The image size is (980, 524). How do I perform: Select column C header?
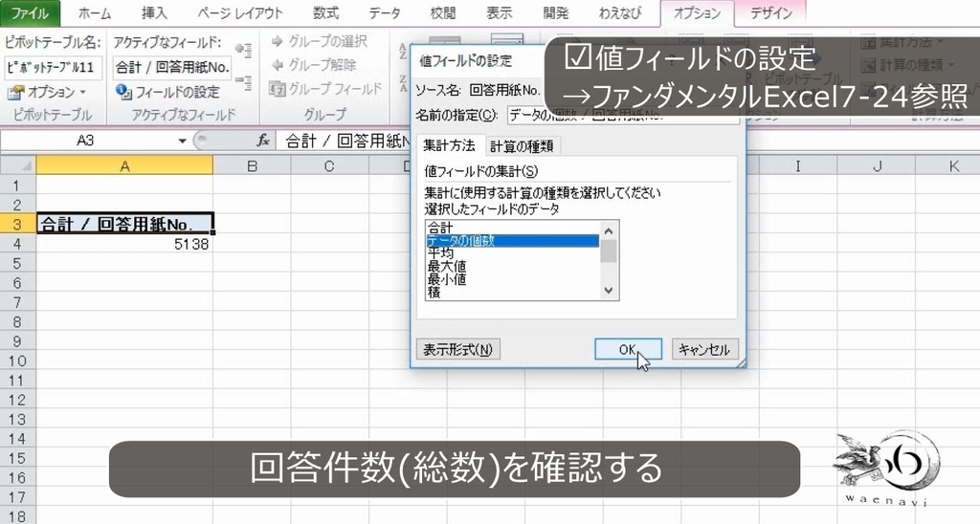[x=329, y=166]
